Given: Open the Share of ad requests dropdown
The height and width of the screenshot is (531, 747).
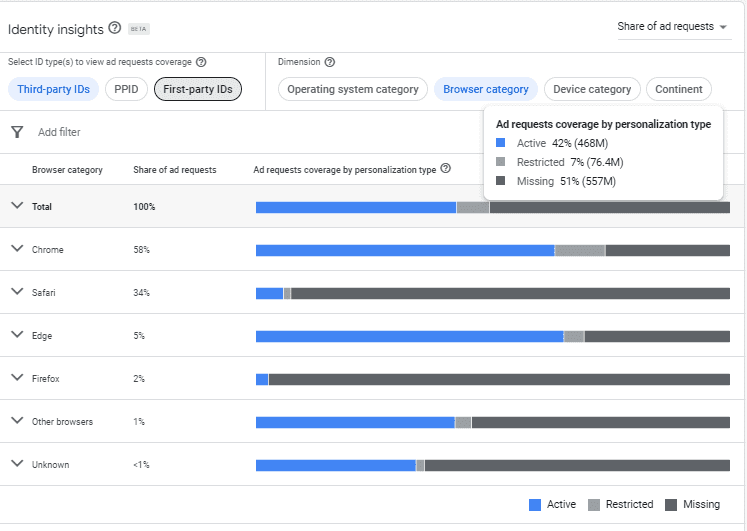Looking at the screenshot, I should point(672,27).
